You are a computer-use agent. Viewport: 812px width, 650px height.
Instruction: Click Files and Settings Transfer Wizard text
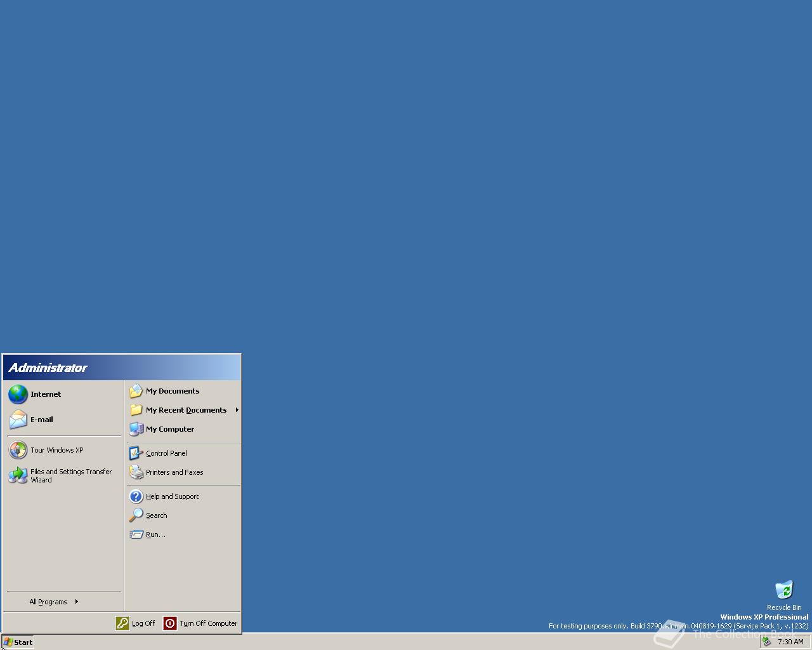(x=71, y=475)
